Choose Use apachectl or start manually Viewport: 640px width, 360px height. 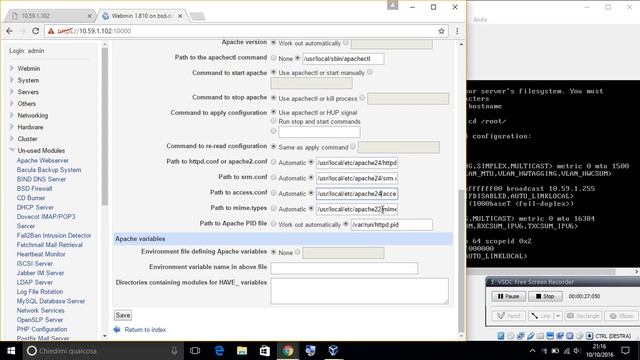tap(274, 72)
